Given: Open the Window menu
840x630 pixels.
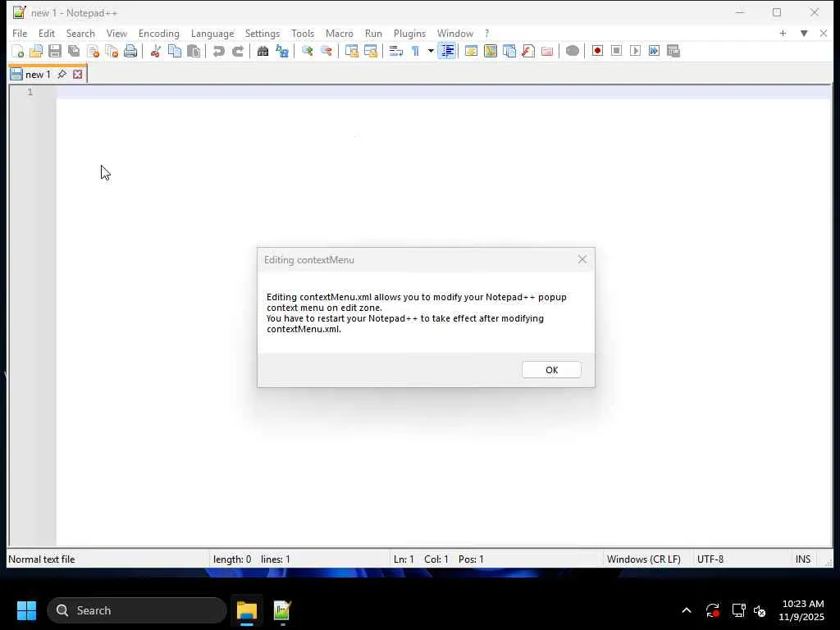Looking at the screenshot, I should pos(454,33).
